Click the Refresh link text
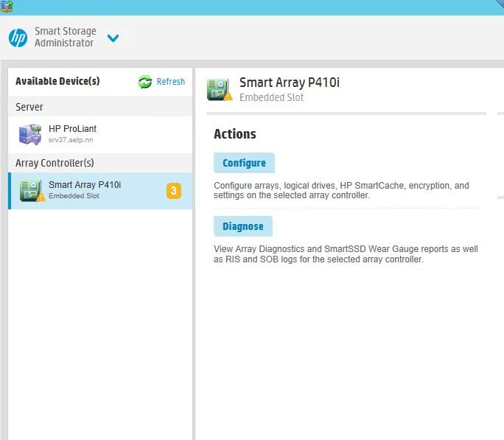 click(x=171, y=82)
